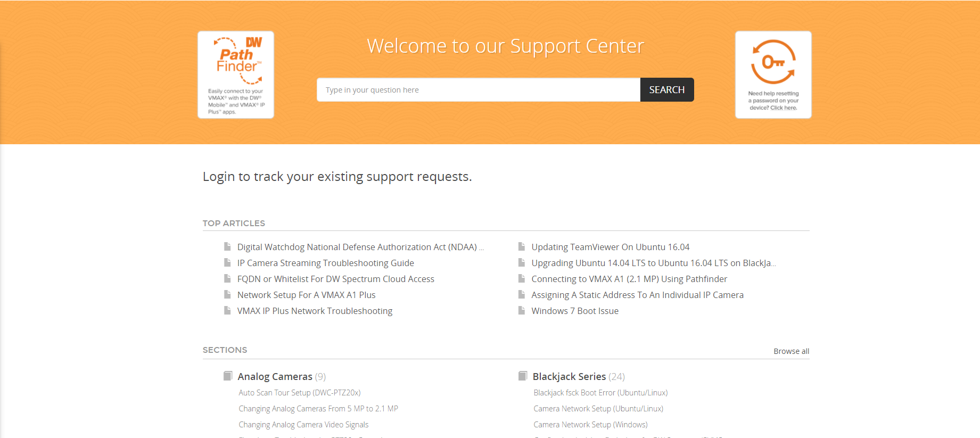Open Connecting to VMAX A1 Using Pathfinder

point(629,279)
